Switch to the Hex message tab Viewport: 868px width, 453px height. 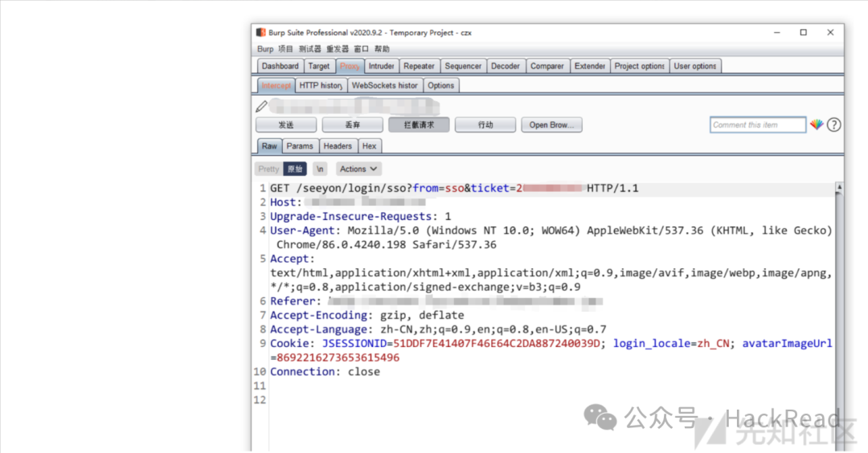point(369,146)
